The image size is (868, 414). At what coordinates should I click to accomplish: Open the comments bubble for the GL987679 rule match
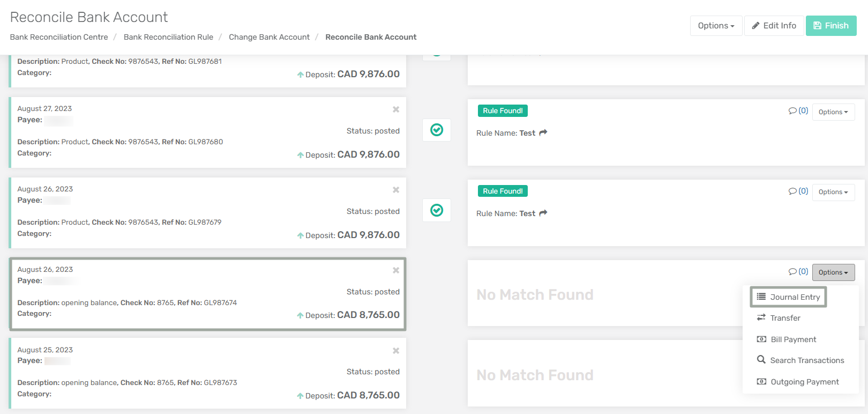pyautogui.click(x=798, y=191)
